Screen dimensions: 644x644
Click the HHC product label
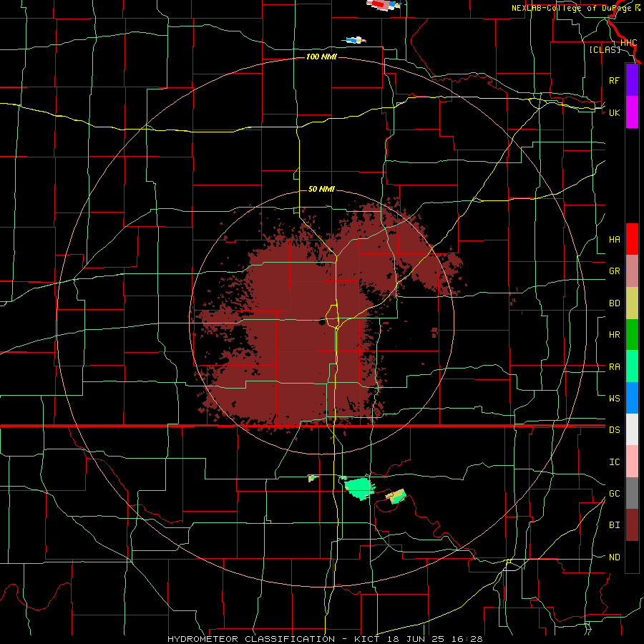coord(628,43)
